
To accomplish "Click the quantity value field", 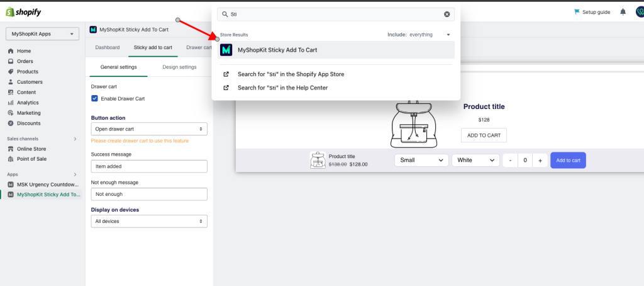I will pos(525,161).
